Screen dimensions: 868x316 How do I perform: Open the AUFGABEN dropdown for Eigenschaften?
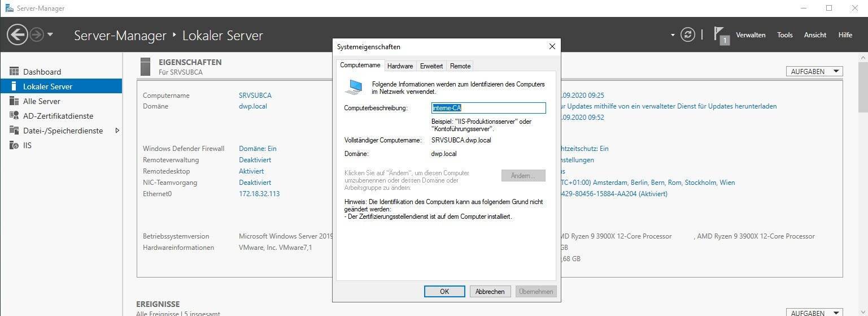point(814,72)
